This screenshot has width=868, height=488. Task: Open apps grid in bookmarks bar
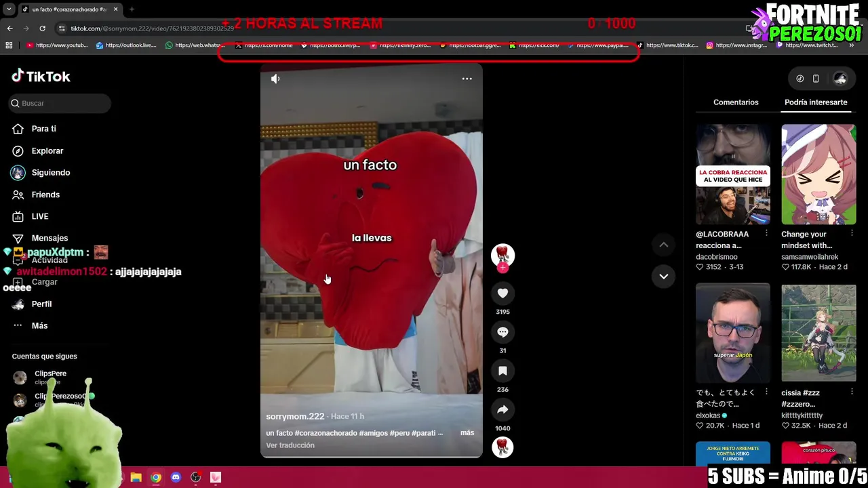(9, 45)
